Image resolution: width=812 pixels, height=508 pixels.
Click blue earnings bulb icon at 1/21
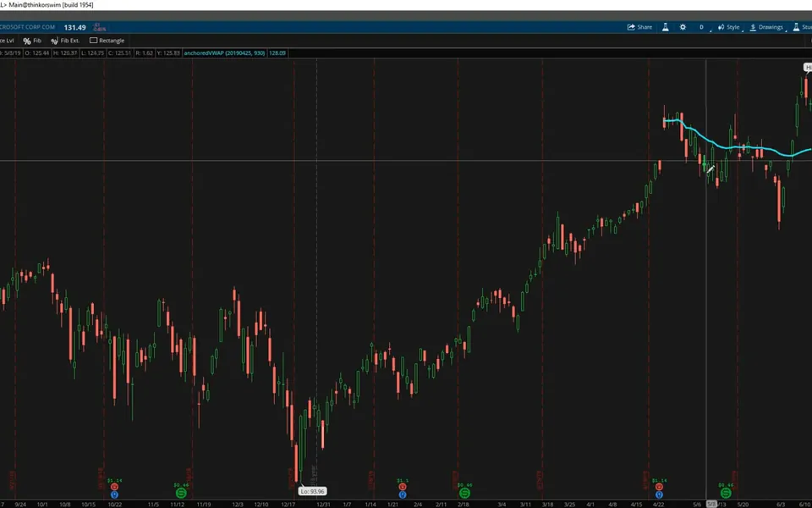(x=403, y=494)
